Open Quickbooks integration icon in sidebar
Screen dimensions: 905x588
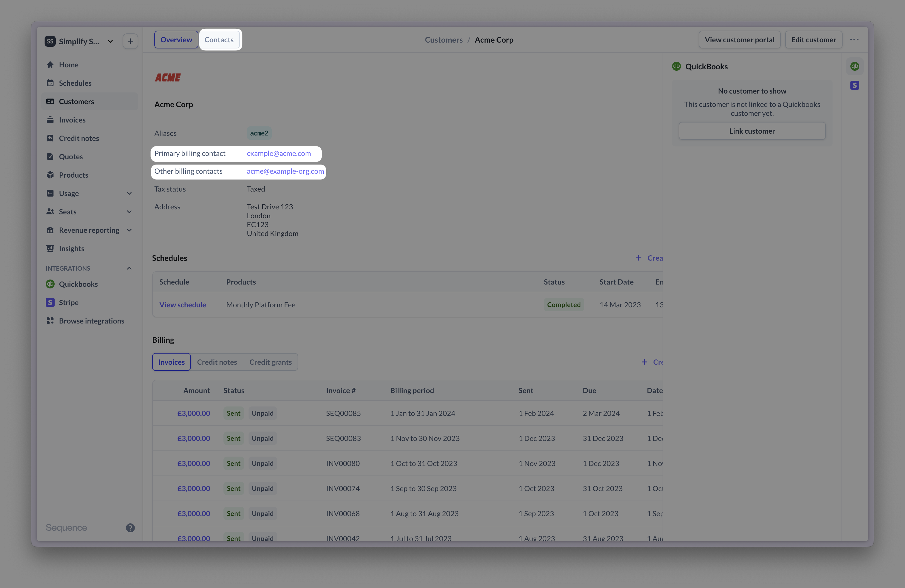pos(50,284)
